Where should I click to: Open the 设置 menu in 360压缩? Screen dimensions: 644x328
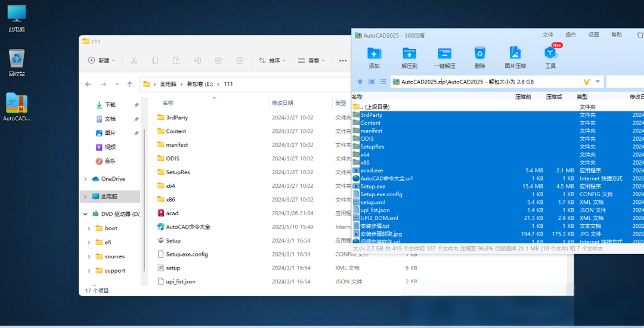click(593, 35)
